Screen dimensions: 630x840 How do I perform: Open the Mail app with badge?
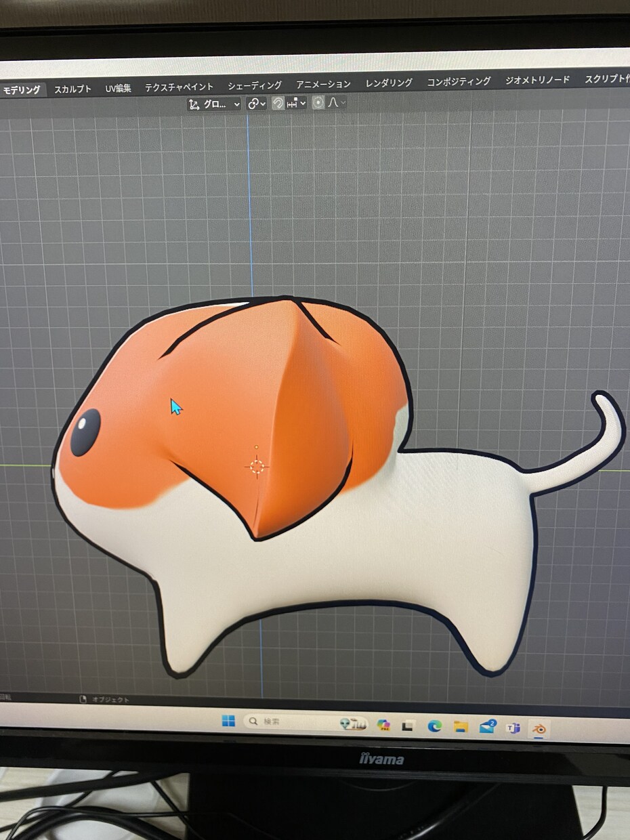pos(488,728)
